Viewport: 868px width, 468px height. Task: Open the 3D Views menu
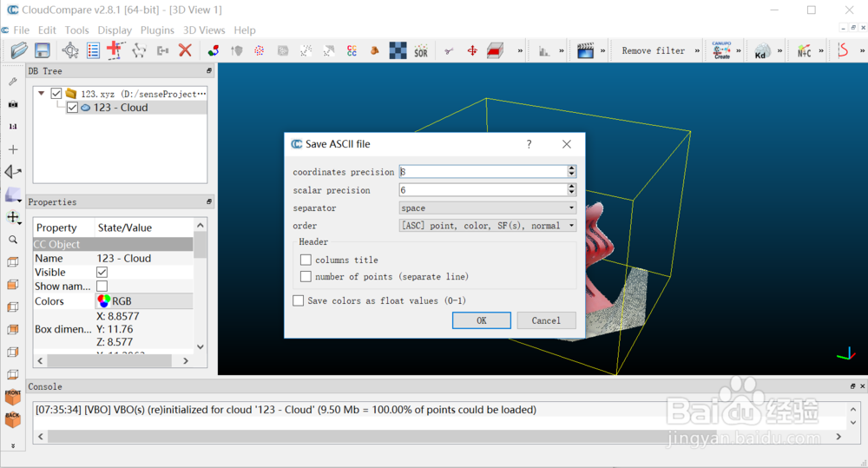click(x=204, y=30)
